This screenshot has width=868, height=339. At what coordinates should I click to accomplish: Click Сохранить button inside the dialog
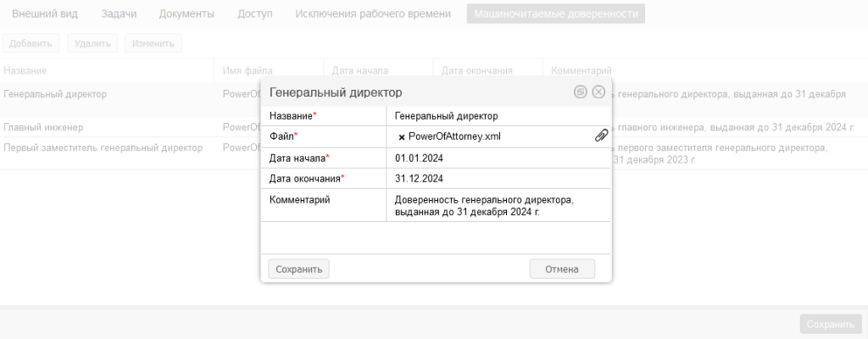(x=298, y=270)
